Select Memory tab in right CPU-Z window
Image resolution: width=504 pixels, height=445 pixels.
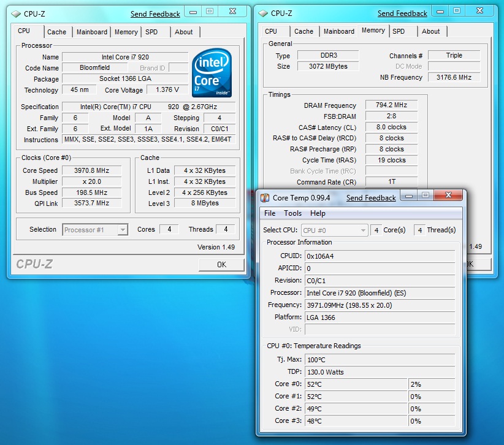coord(373,31)
